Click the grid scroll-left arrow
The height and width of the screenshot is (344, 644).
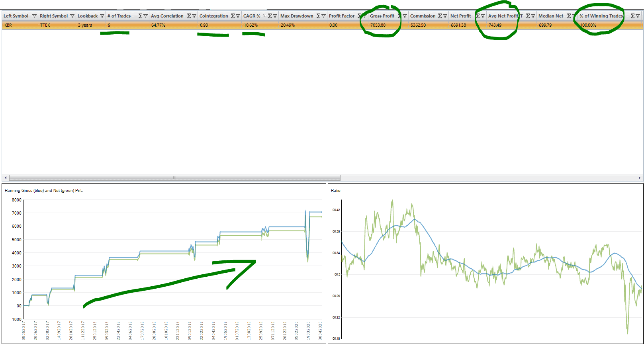(x=5, y=178)
